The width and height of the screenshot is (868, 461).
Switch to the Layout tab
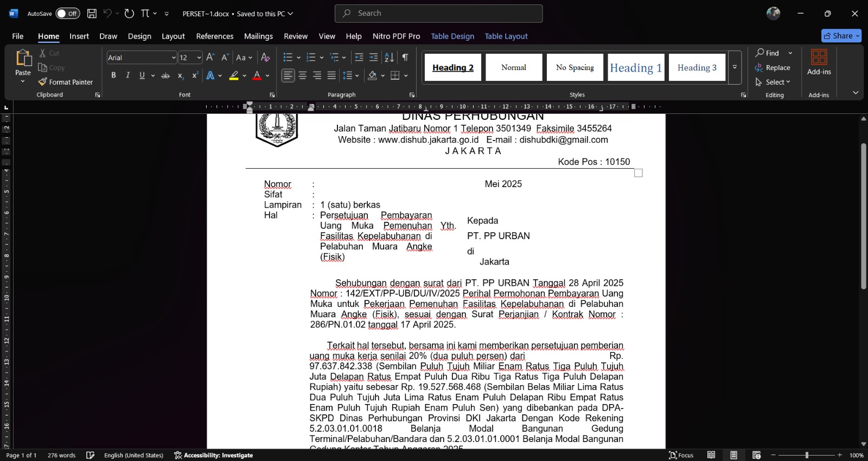(173, 36)
